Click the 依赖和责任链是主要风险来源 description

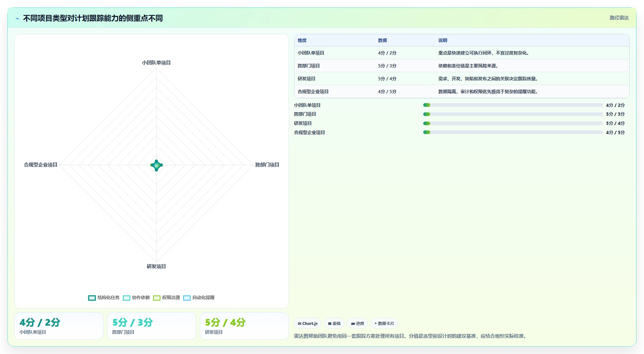[468, 66]
